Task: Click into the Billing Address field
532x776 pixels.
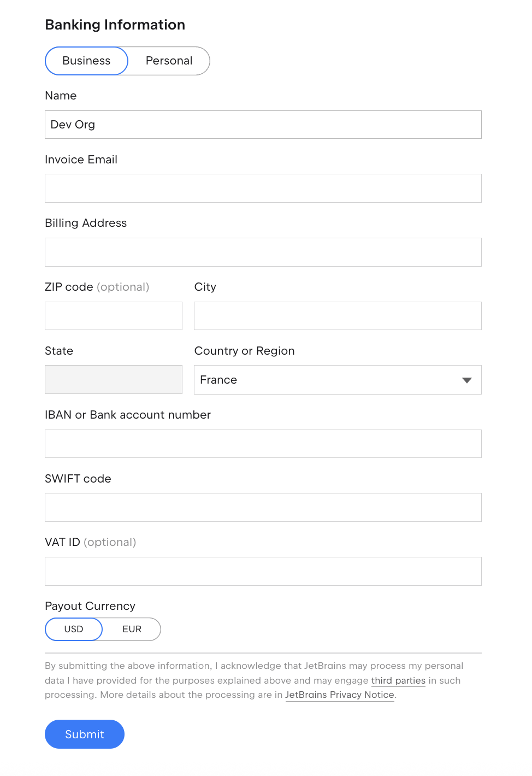Action: coord(263,252)
